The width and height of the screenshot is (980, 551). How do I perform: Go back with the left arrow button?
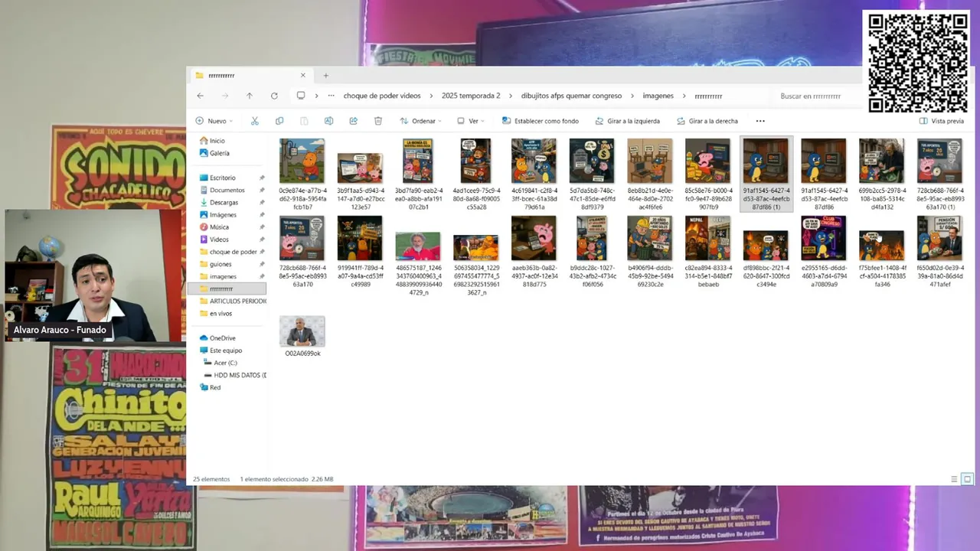(x=200, y=96)
